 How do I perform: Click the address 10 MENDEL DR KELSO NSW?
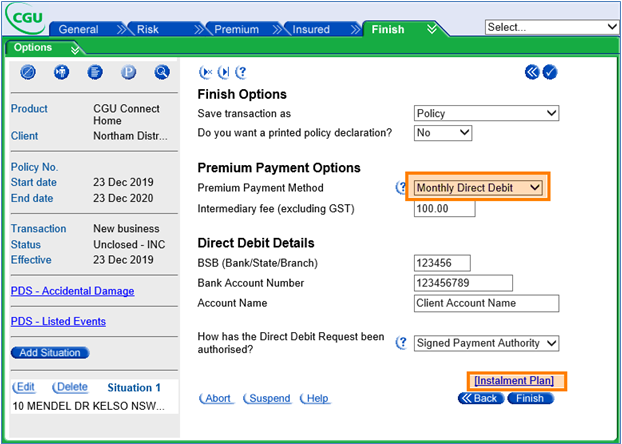tap(88, 406)
